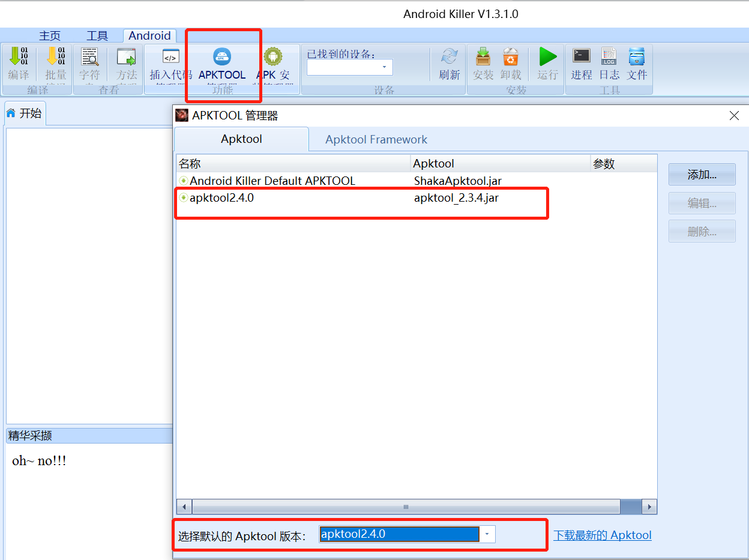
Task: Click the APKTOOL 管理器 window icon
Action: (181, 115)
